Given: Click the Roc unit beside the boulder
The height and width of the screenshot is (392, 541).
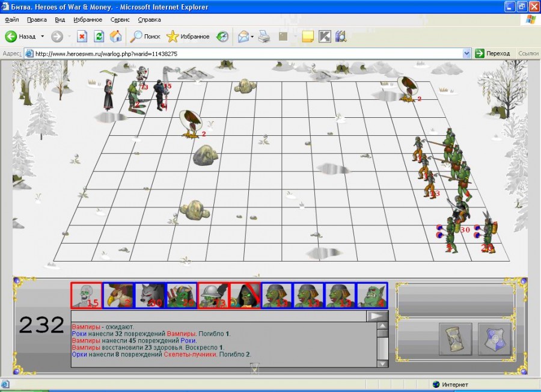Looking at the screenshot, I should pyautogui.click(x=192, y=124).
